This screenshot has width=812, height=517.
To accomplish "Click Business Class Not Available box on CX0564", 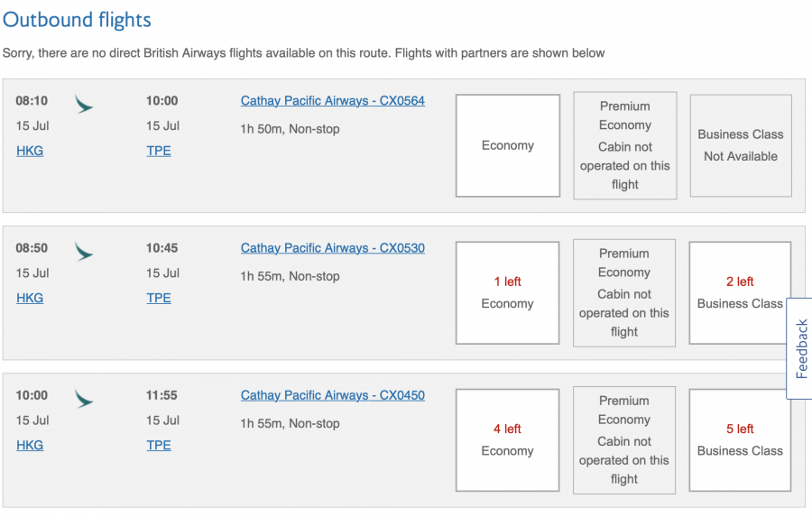I will click(740, 145).
